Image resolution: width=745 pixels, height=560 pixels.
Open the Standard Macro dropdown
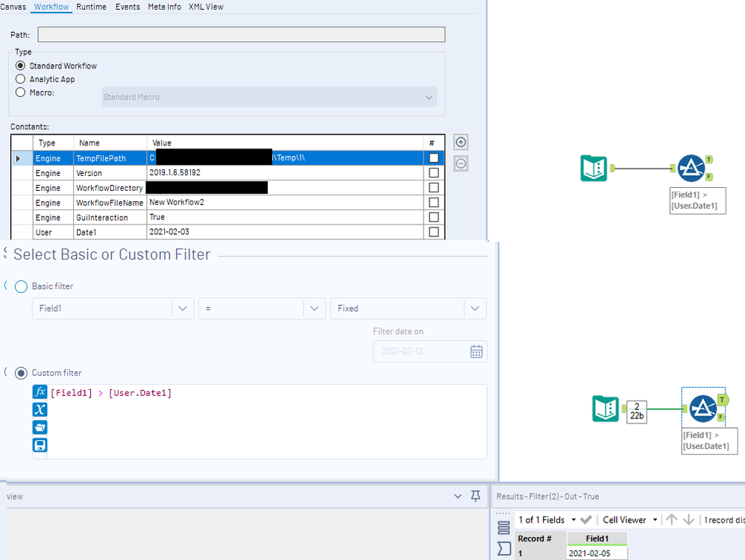click(x=269, y=97)
